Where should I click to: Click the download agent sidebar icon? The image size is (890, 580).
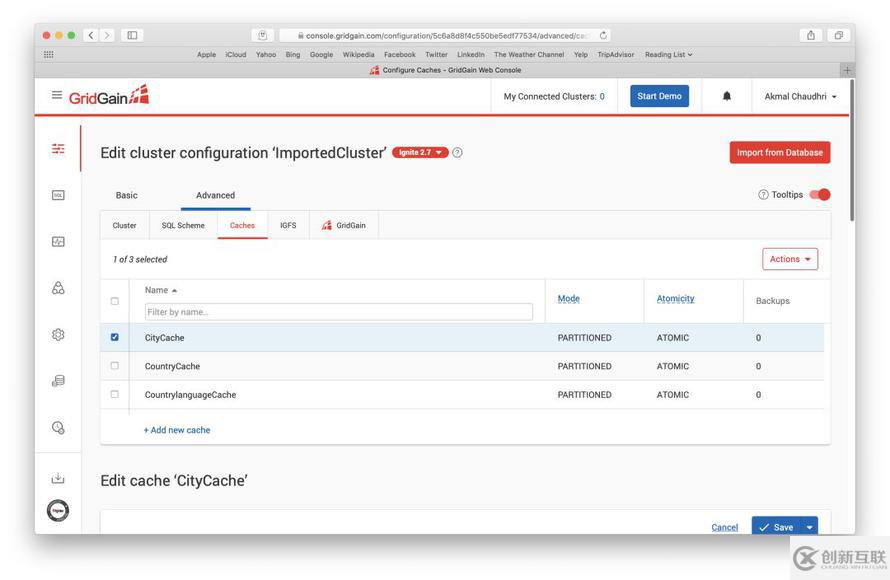point(58,478)
